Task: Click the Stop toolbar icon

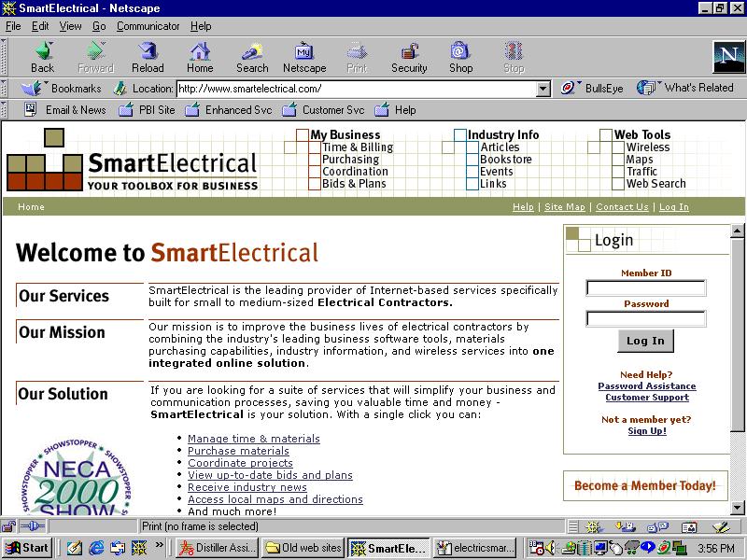Action: [514, 50]
